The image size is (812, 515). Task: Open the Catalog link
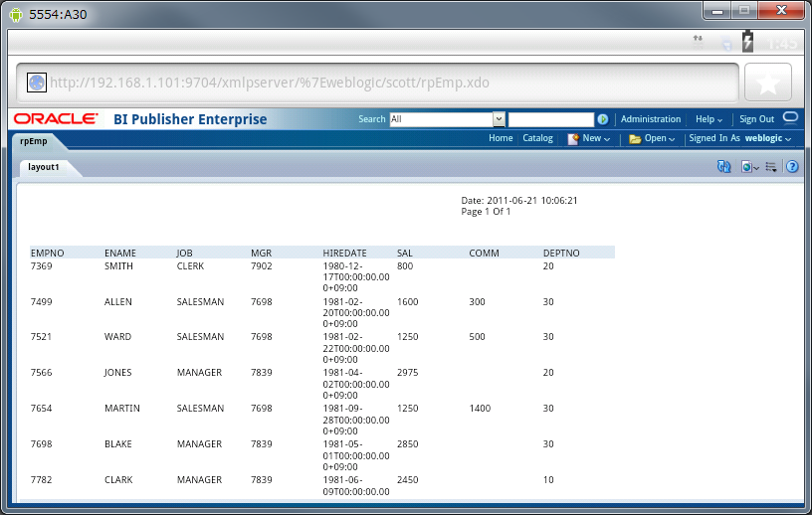click(x=537, y=138)
